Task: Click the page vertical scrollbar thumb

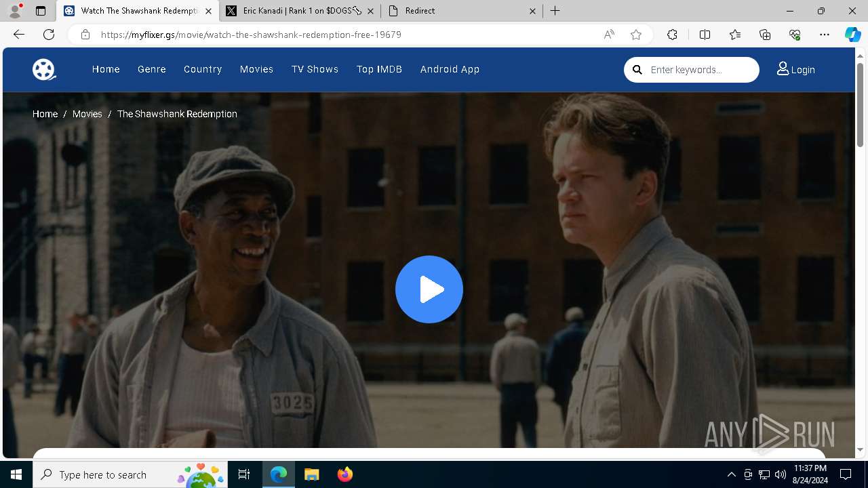Action: pos(861,104)
